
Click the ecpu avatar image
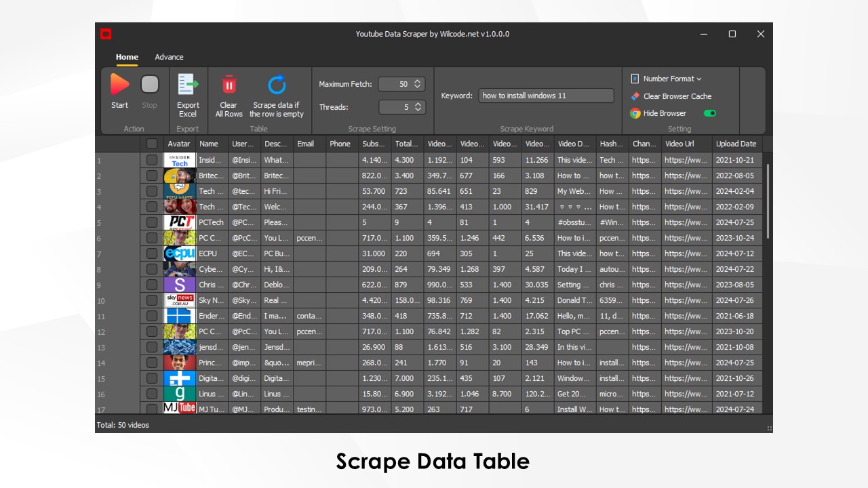(x=180, y=253)
